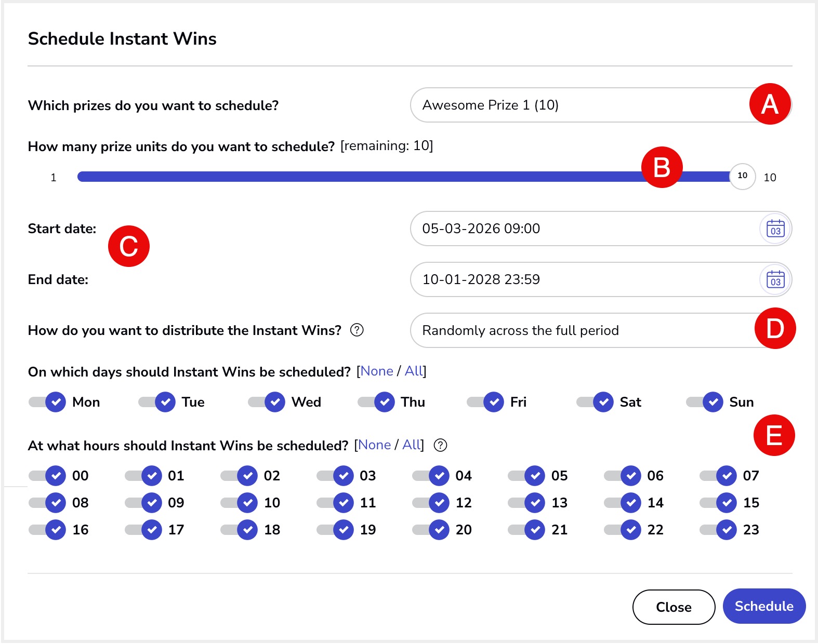Click the prize units slider handle
This screenshot has width=818, height=644.
(742, 177)
